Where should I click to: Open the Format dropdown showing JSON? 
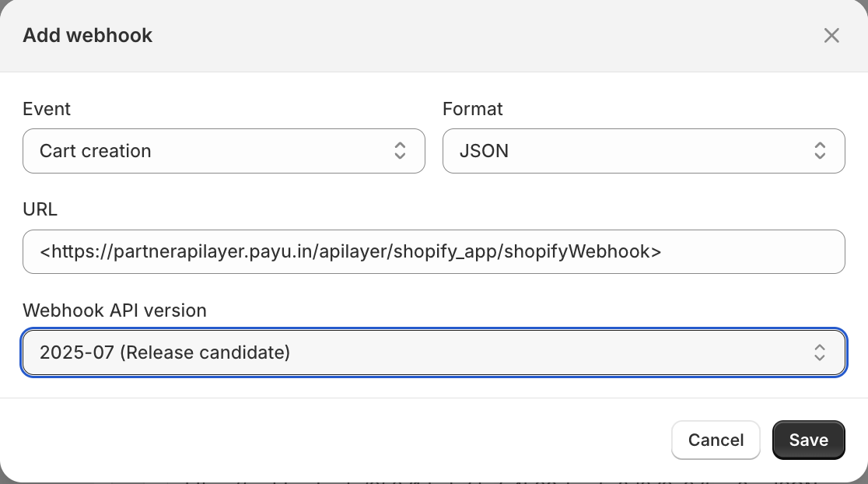[x=643, y=151]
